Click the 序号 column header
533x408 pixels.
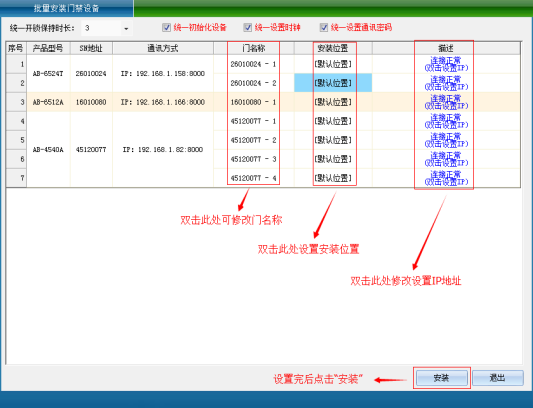tap(16, 48)
